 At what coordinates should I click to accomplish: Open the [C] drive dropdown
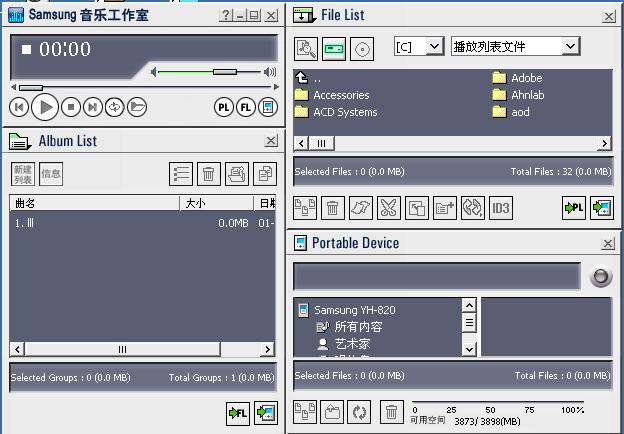[435, 47]
